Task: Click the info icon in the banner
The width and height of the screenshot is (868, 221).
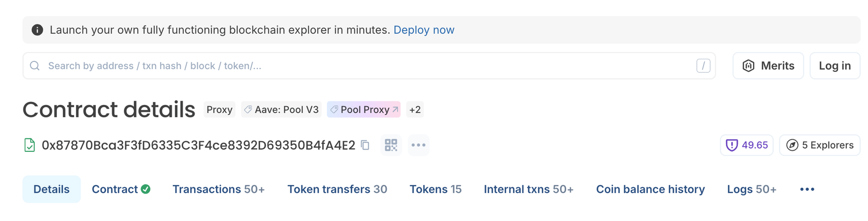Action: click(x=37, y=30)
